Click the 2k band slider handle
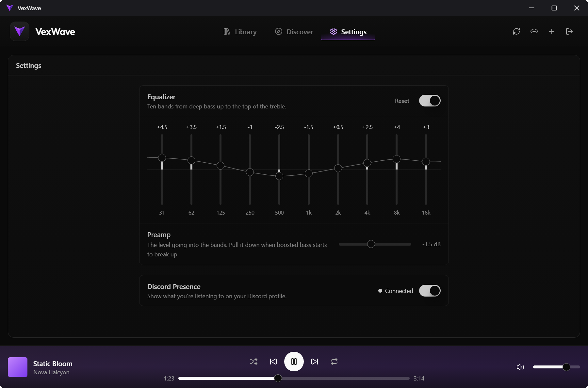 pyautogui.click(x=338, y=168)
